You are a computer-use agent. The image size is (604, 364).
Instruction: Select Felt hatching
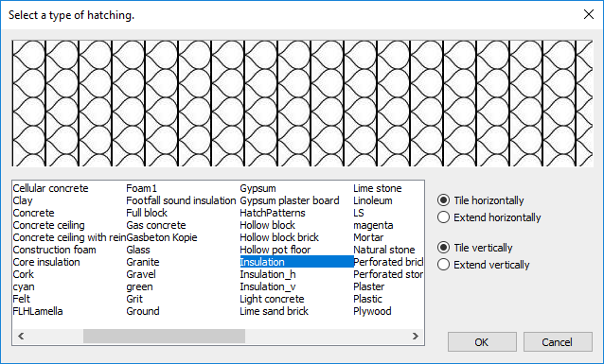coord(21,300)
